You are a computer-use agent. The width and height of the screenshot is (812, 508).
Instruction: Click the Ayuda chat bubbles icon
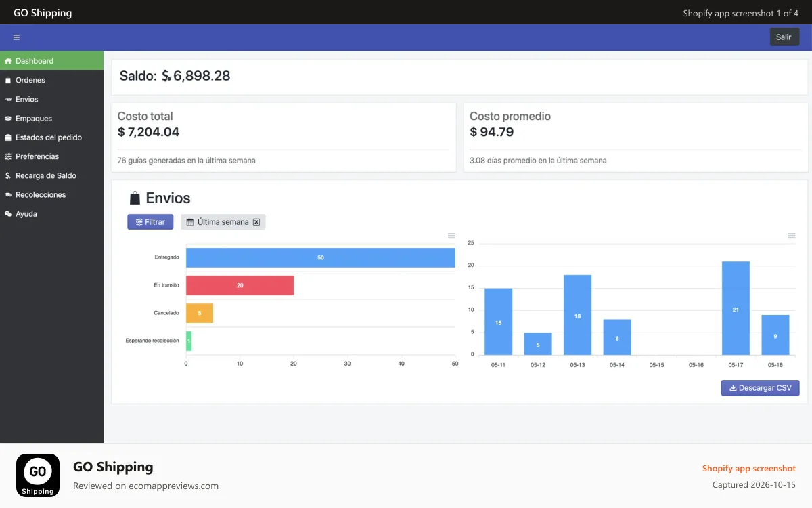point(8,214)
